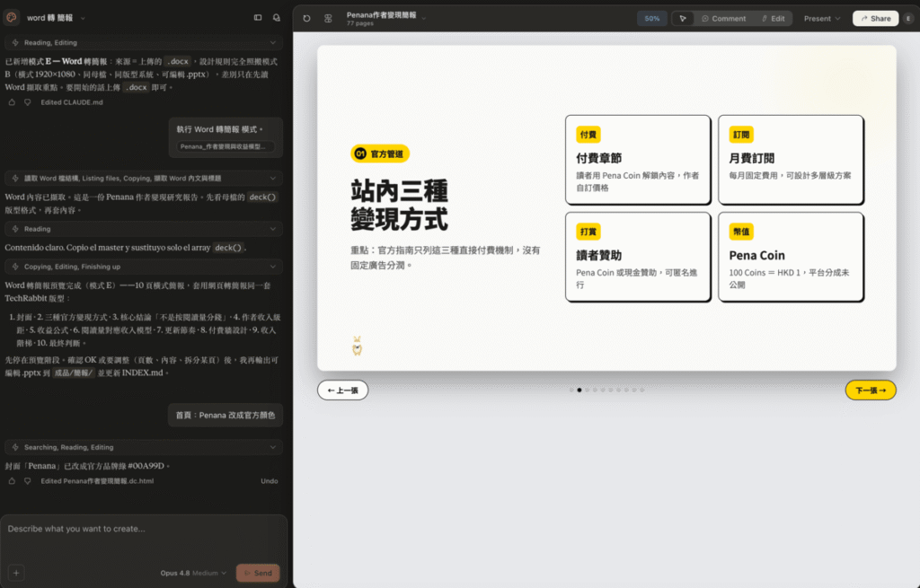The width and height of the screenshot is (920, 588).
Task: Switch to Edit mode
Action: [774, 19]
